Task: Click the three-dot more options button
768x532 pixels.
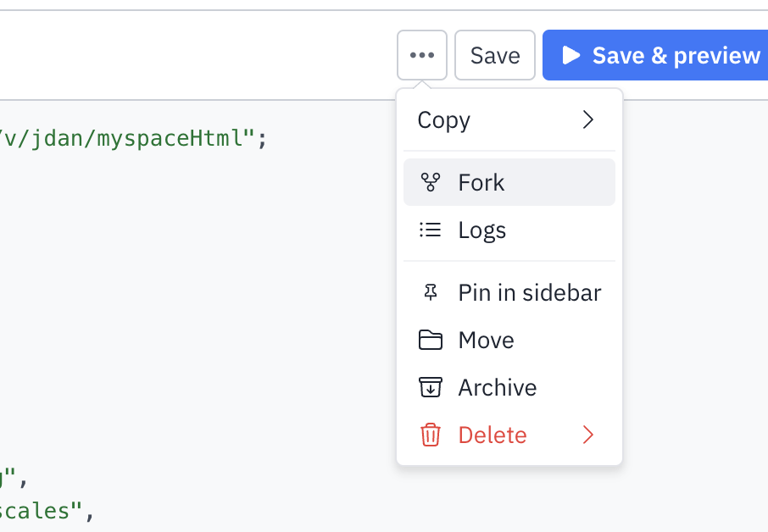Action: point(422,55)
